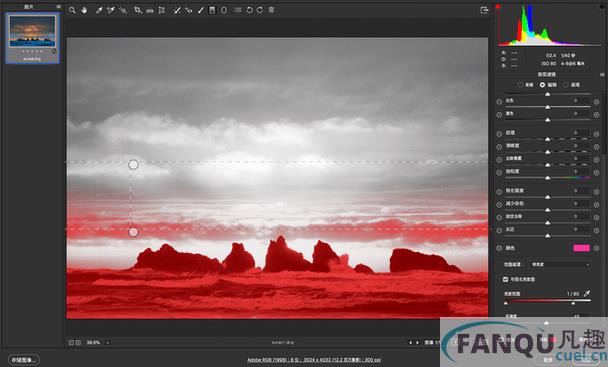Click the luminance range eyedropper icon
This screenshot has height=367, width=608.
coord(587,293)
